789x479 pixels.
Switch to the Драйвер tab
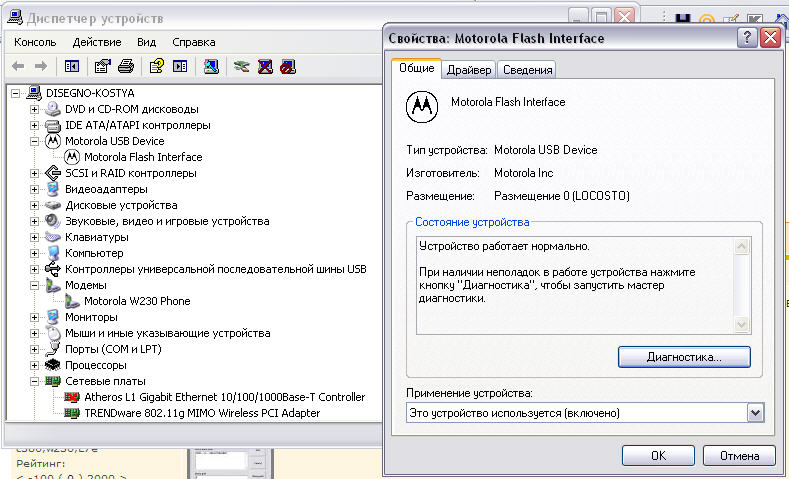[x=469, y=70]
